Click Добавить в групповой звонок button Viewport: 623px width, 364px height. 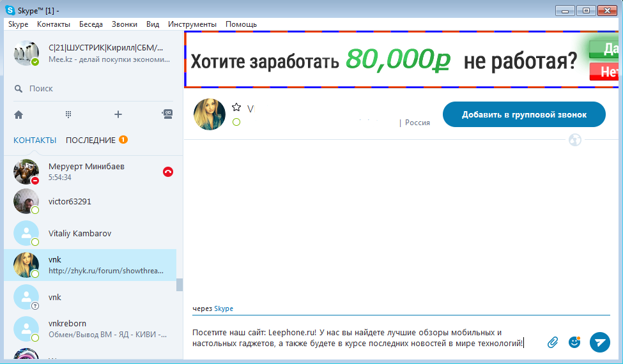[524, 114]
